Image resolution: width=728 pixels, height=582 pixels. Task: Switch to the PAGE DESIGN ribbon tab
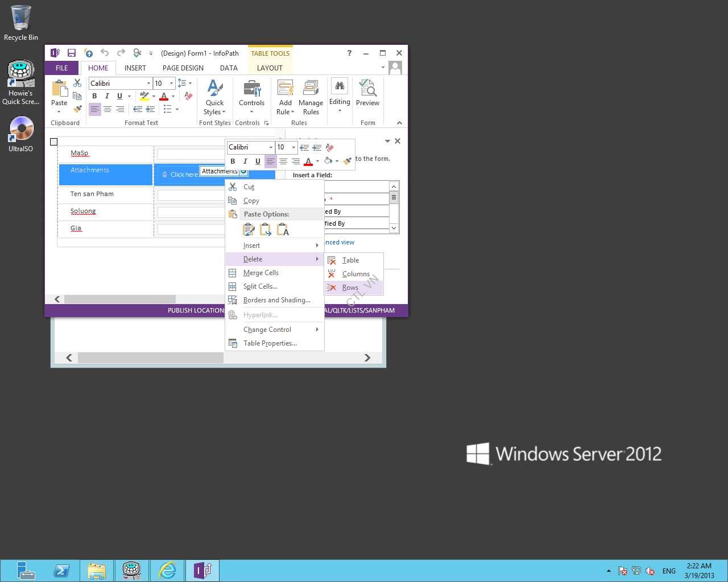183,68
